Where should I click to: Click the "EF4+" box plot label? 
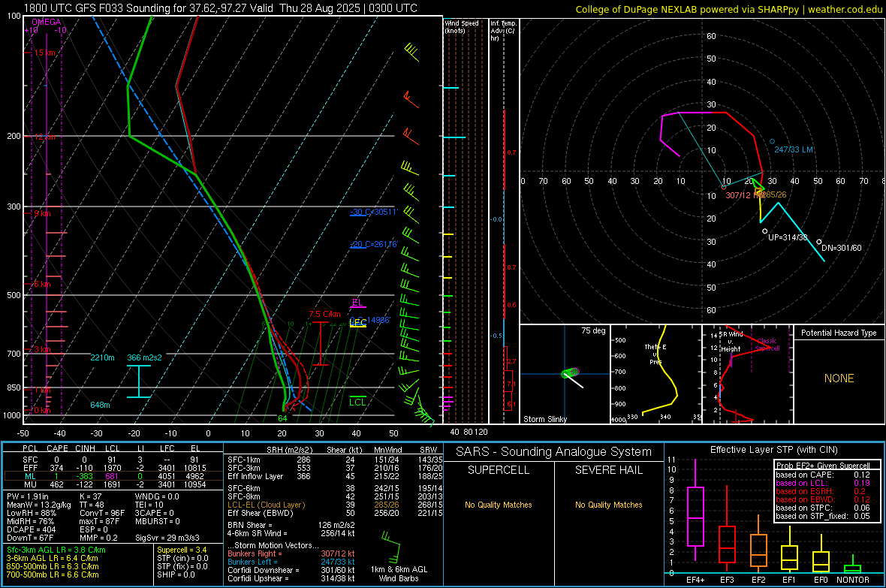[695, 580]
